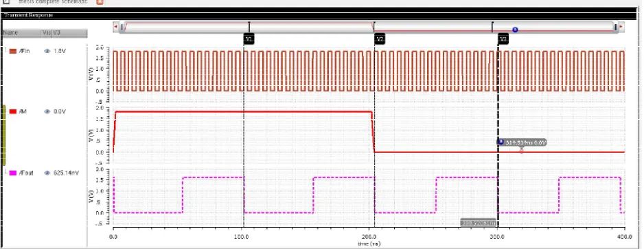Click the window icon beside the schematic tab

point(5,1)
